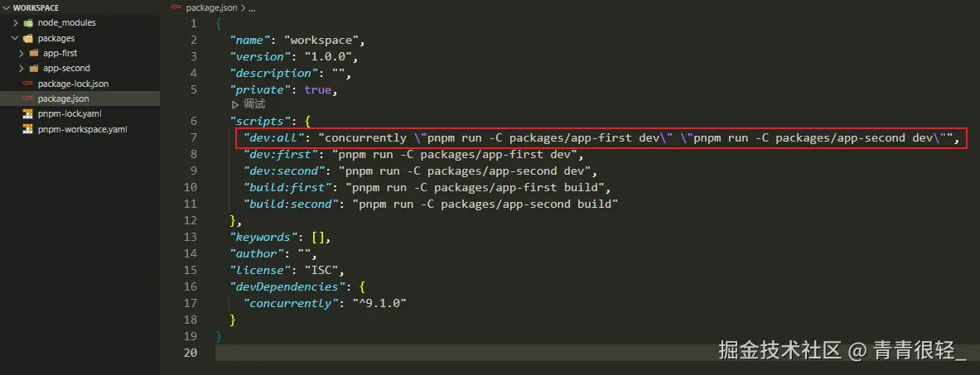
Task: Click the packages folder icon
Action: pyautogui.click(x=28, y=38)
